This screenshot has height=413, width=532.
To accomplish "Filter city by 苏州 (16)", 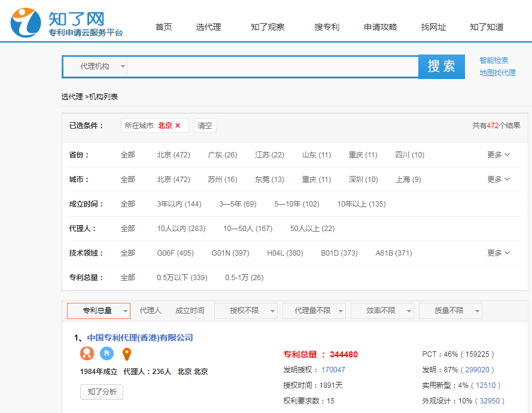I will click(x=223, y=179).
